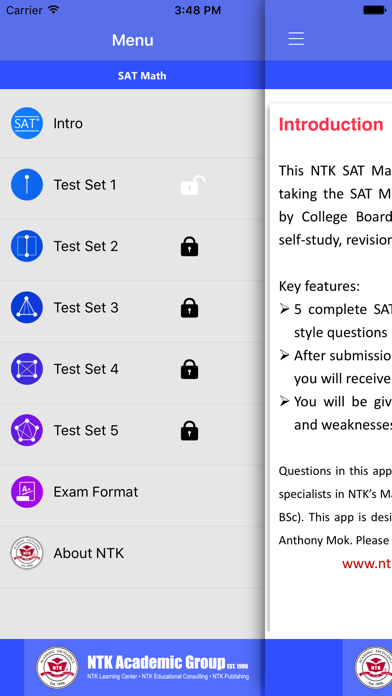Viewport: 392px width, 696px height.
Task: Close the menu with the hamburger icon
Action: pos(296,39)
